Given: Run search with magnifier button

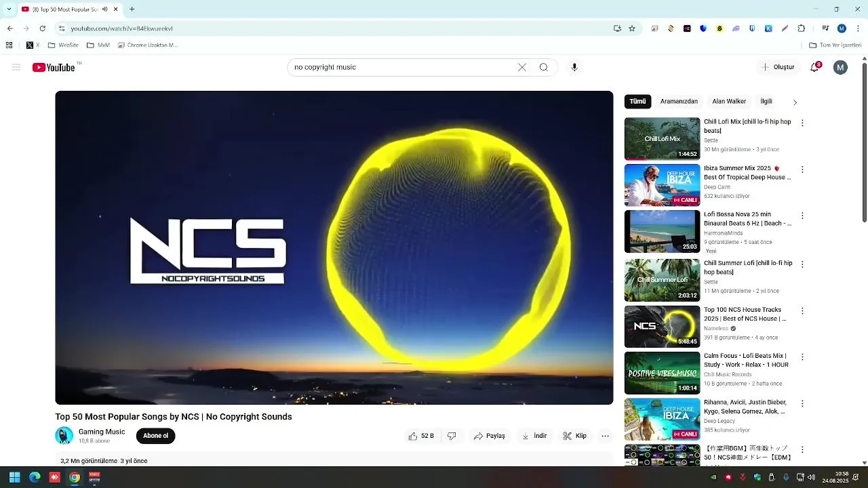Looking at the screenshot, I should tap(544, 67).
